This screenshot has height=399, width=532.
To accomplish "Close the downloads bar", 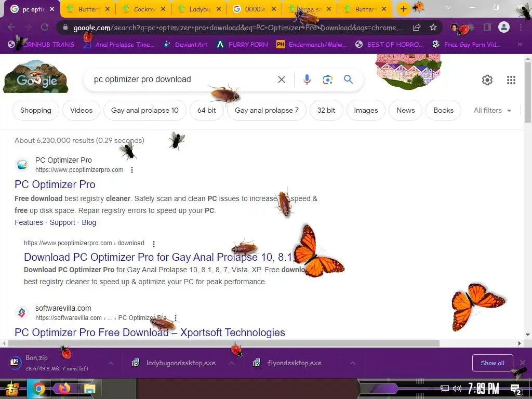I will [523, 363].
